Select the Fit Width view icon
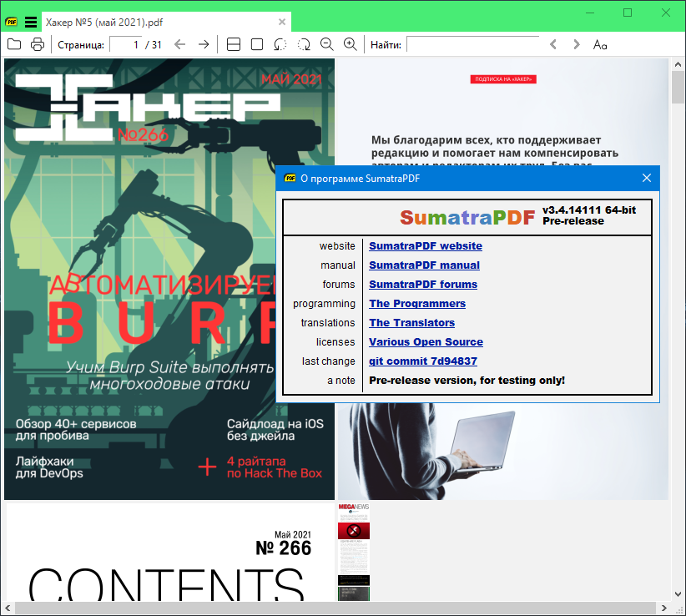Viewport: 686px width, 616px height. click(234, 44)
